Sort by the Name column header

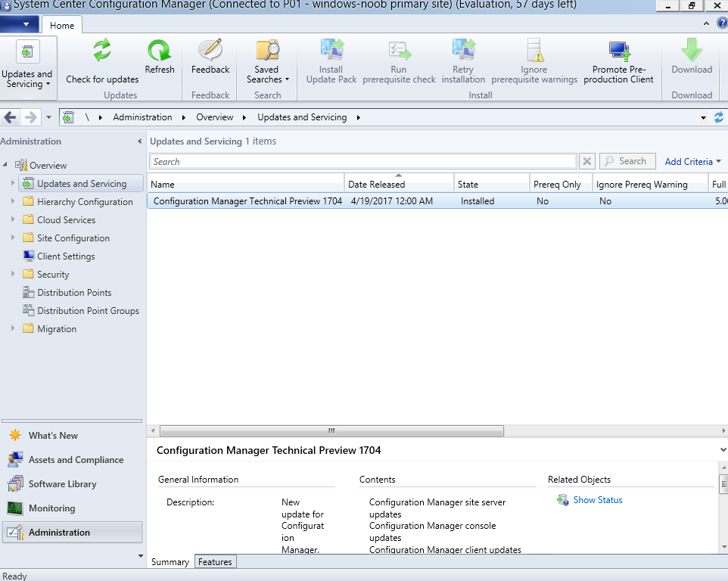point(246,185)
